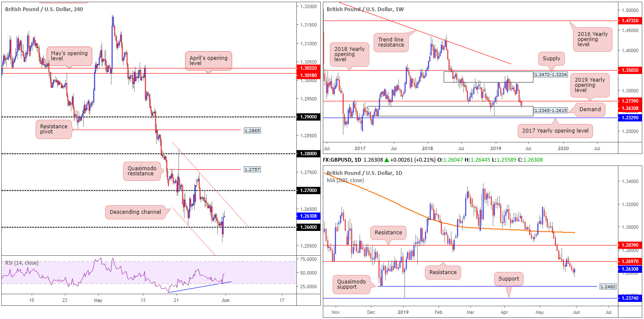This screenshot has width=644, height=319.
Task: Select the red 1.27390 price label
Action: (631, 101)
